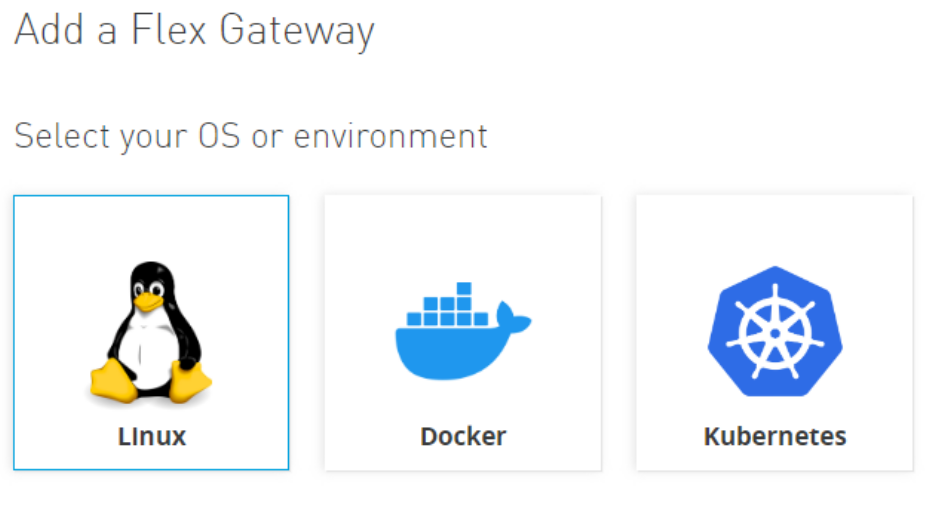Click the Tux penguin's yellow beak
Screen dimensions: 950x508
(x=148, y=301)
